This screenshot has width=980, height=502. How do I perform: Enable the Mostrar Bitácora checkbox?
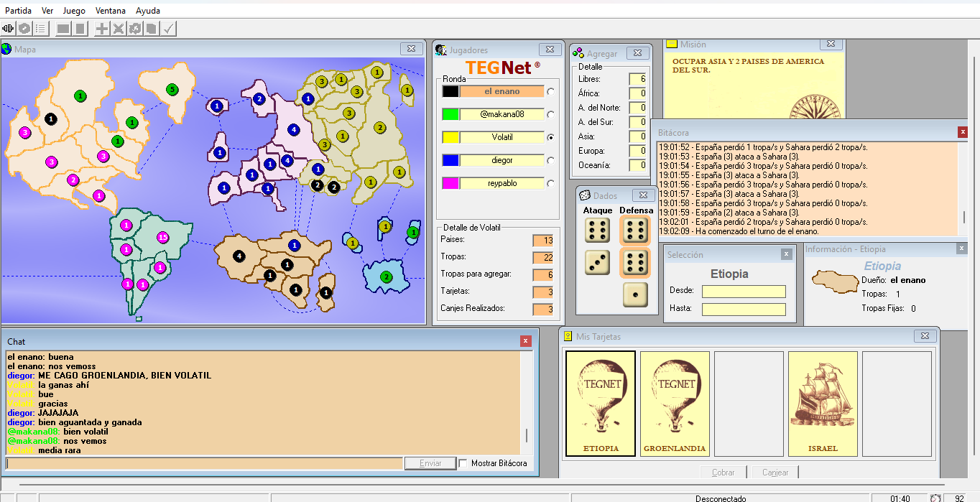coord(463,463)
